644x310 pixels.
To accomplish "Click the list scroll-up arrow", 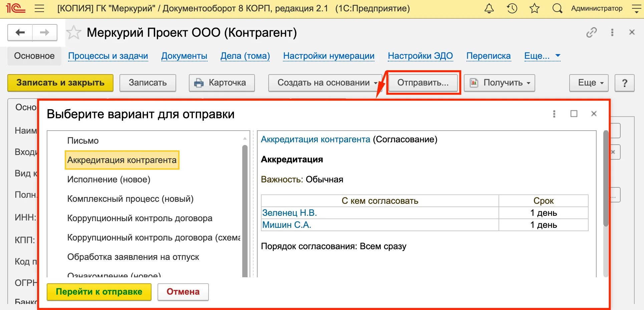I will (x=245, y=138).
